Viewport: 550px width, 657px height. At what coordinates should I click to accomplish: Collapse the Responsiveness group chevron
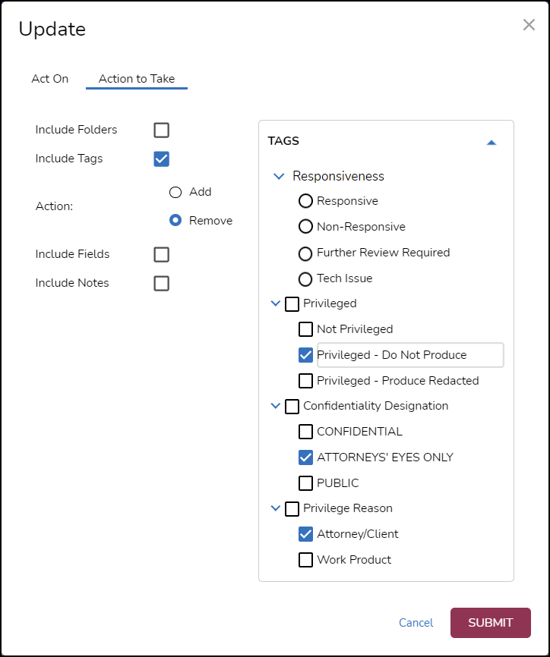click(x=279, y=176)
